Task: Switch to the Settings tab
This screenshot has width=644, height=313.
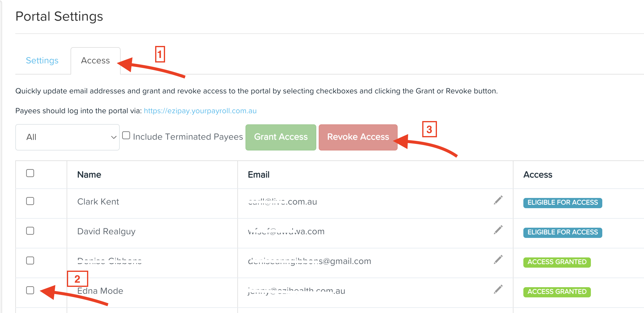Action: (x=42, y=60)
